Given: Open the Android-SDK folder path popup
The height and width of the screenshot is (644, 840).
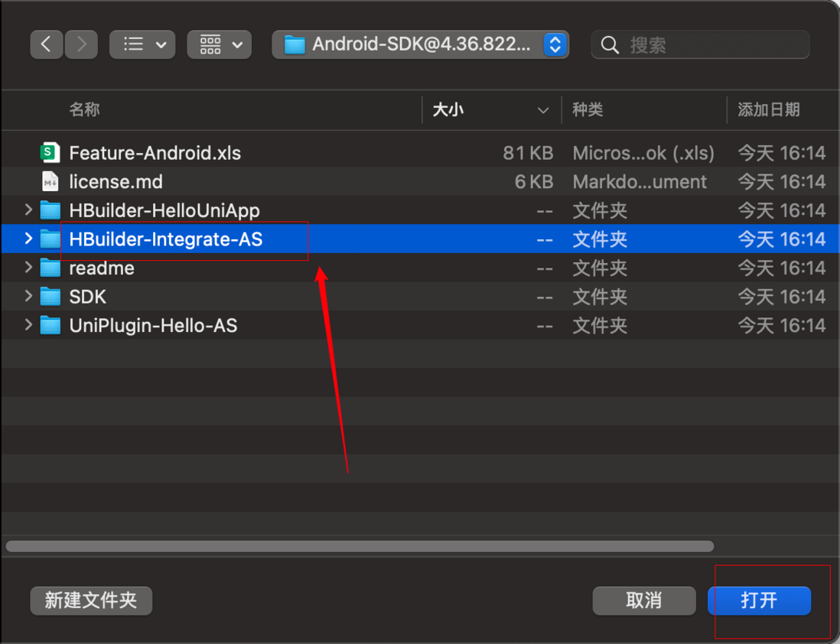Looking at the screenshot, I should pos(420,44).
